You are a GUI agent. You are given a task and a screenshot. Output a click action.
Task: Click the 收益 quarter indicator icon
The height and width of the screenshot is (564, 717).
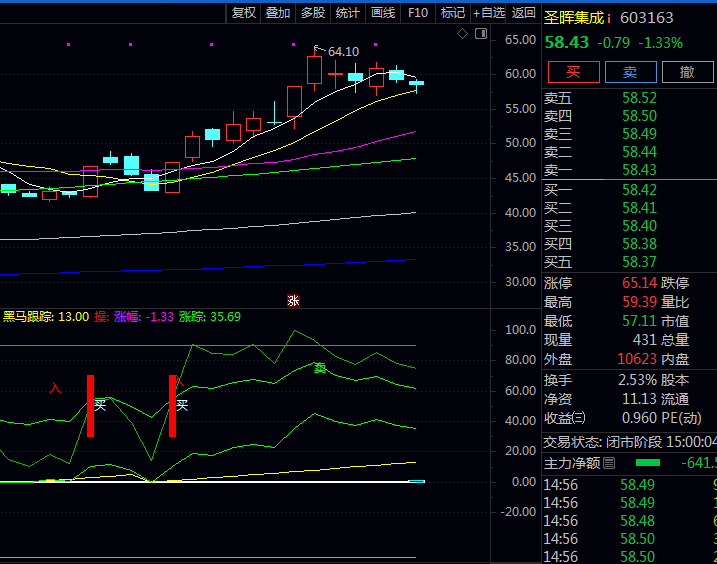579,418
